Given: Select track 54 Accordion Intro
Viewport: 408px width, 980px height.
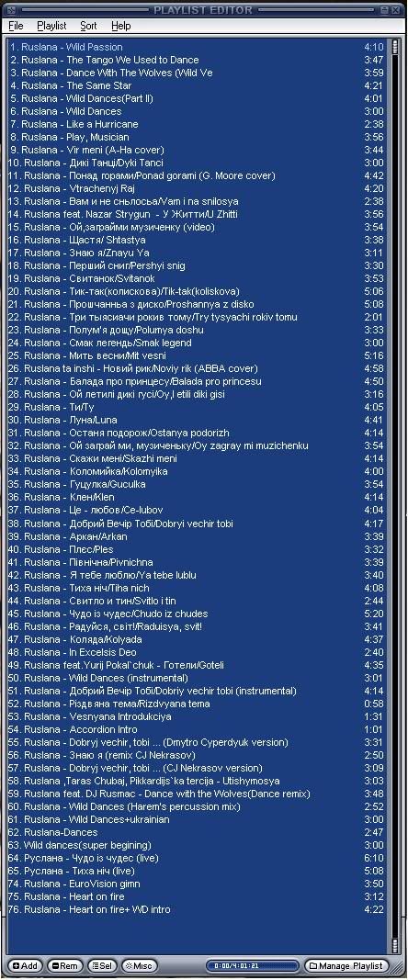Looking at the screenshot, I should point(198,729).
